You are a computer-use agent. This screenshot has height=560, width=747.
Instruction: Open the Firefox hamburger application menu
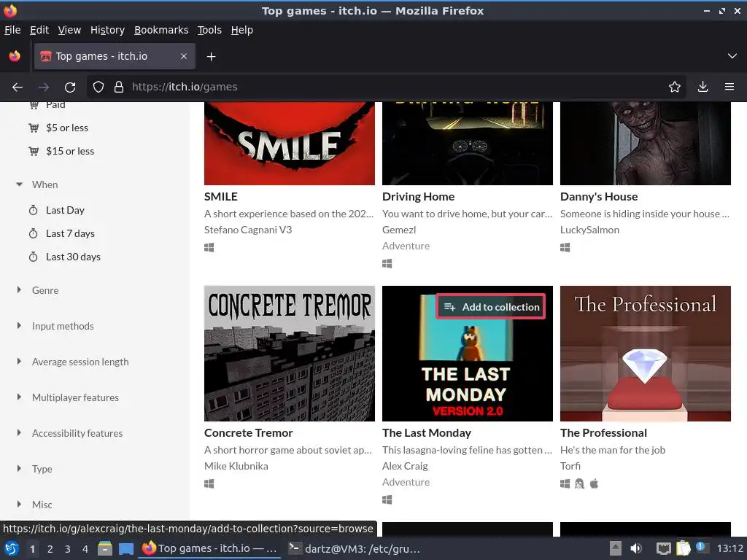pyautogui.click(x=729, y=87)
